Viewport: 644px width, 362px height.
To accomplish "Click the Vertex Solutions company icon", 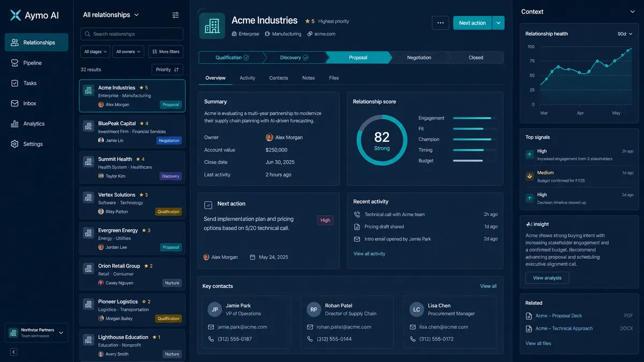I will [x=89, y=197].
